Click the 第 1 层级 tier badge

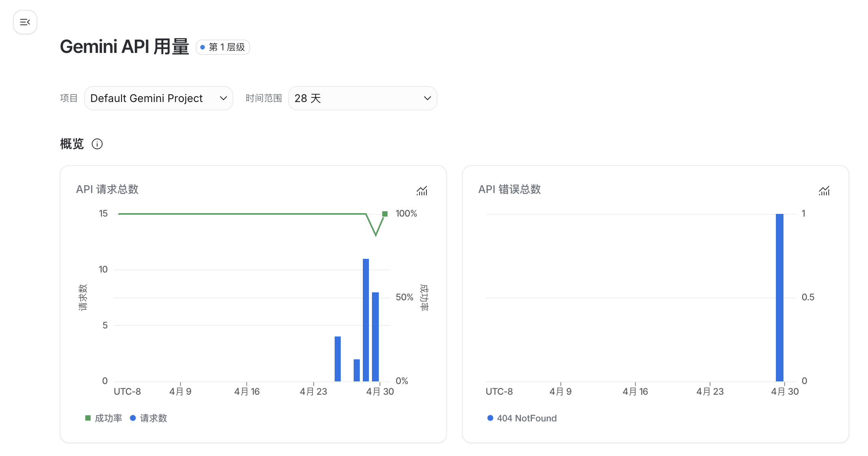pyautogui.click(x=223, y=47)
